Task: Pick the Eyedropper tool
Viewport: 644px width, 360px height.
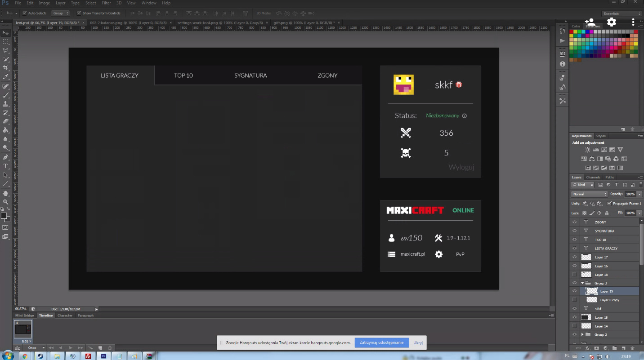Action: click(6, 77)
